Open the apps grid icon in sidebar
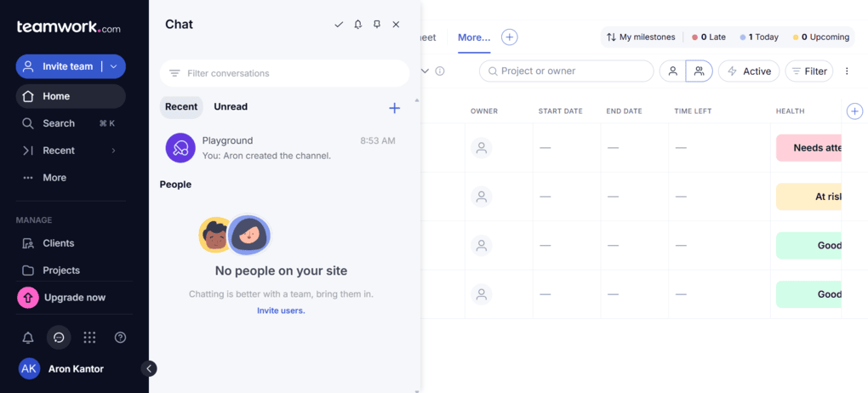Screen dimensions: 868x393 (89, 338)
